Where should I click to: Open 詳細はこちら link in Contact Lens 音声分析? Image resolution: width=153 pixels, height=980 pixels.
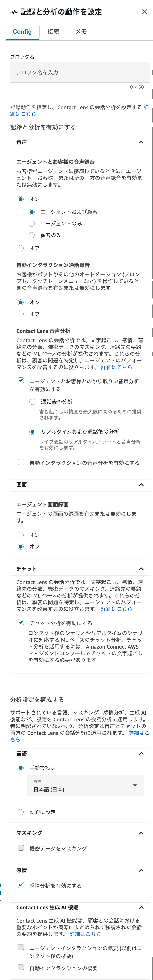pos(116,367)
